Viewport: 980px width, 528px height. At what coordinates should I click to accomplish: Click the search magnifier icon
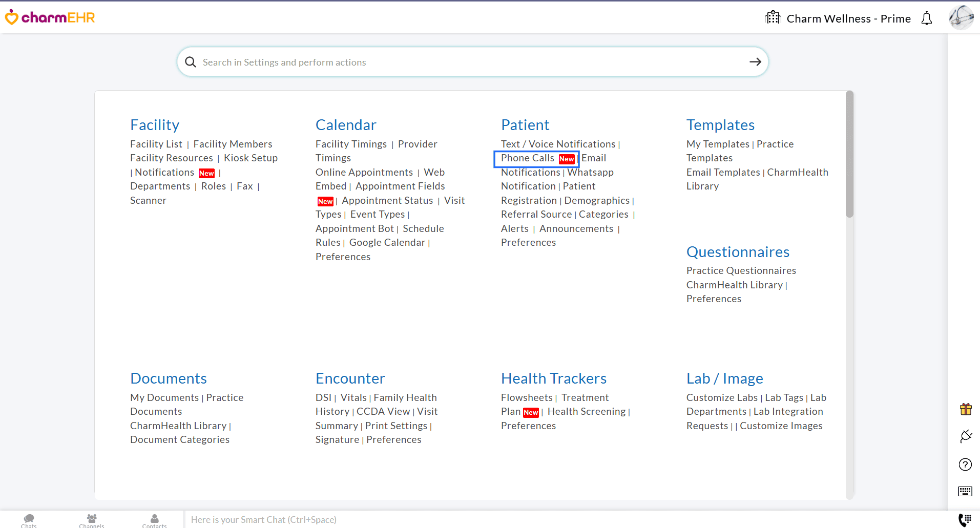[x=191, y=62]
